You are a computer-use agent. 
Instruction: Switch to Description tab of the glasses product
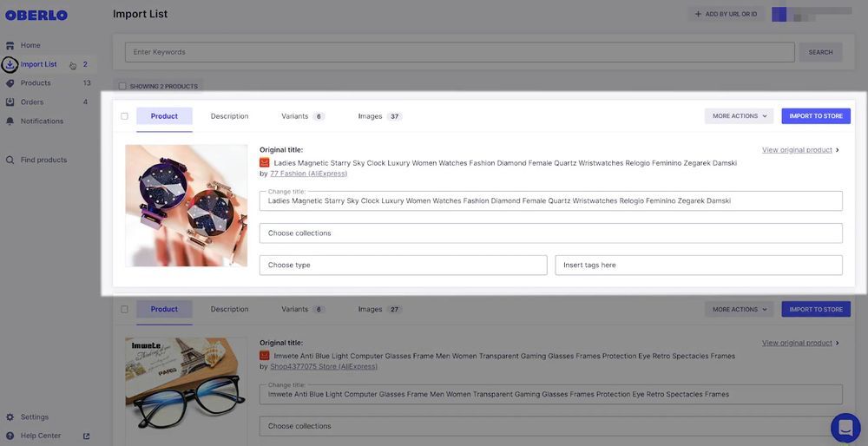229,309
